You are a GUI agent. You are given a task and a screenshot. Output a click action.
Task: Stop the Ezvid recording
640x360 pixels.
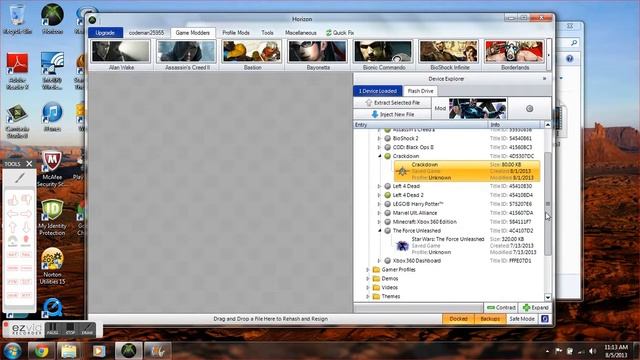[x=70, y=329]
